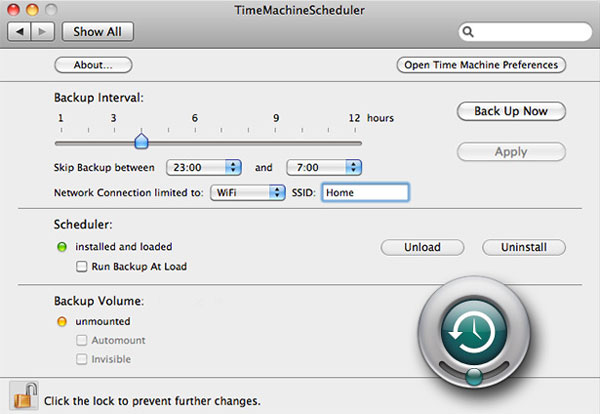Image resolution: width=600 pixels, height=414 pixels.
Task: Open the 7:00 skip end time dropdown
Action: [324, 167]
